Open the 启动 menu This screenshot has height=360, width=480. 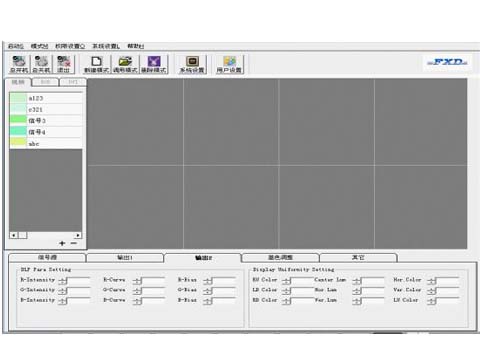click(16, 46)
